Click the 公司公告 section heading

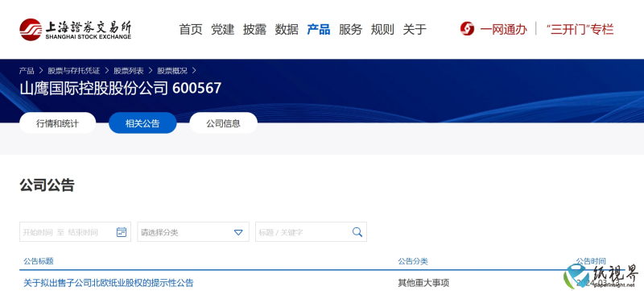pos(47,185)
